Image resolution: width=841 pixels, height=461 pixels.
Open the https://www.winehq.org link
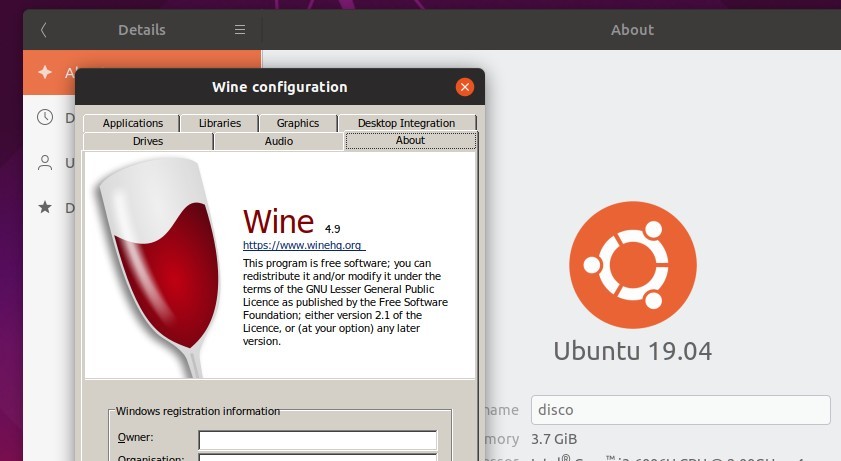click(304, 245)
